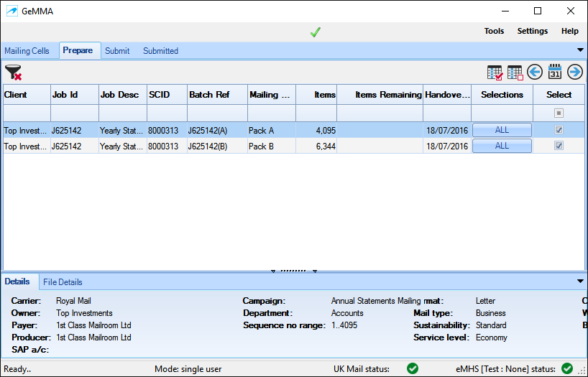Open the calendar date picker icon
Screen dimensions: 588x377
555,72
